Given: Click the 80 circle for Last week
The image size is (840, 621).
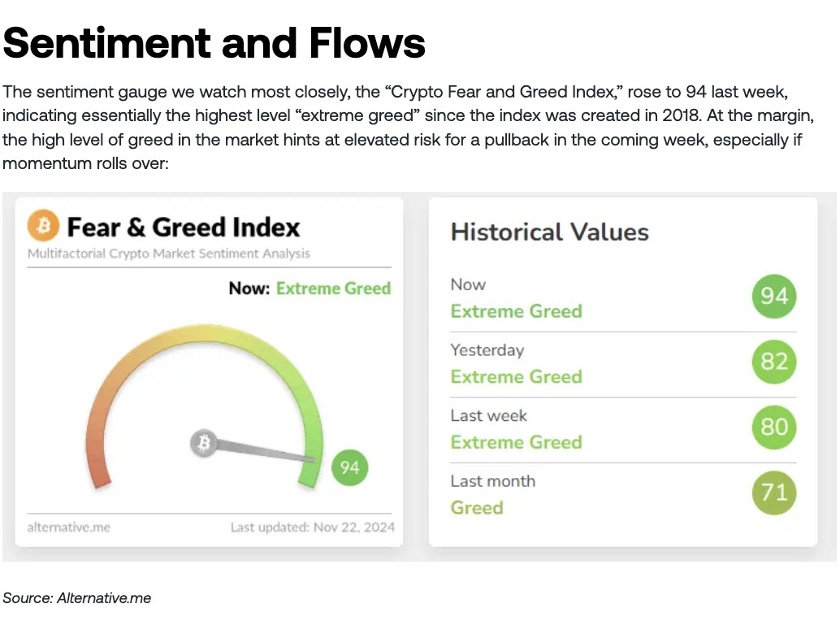Looking at the screenshot, I should point(773,427).
